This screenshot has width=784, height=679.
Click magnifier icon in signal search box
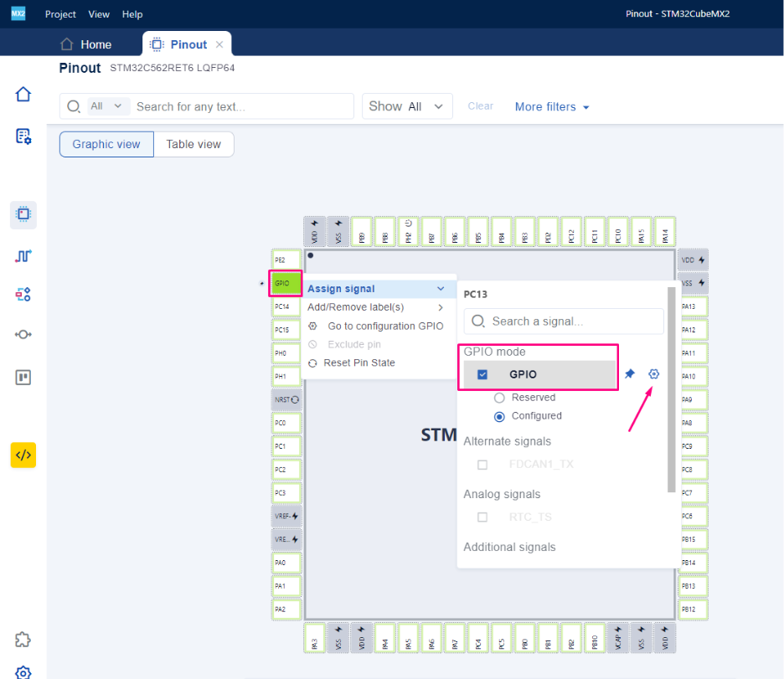pos(478,321)
